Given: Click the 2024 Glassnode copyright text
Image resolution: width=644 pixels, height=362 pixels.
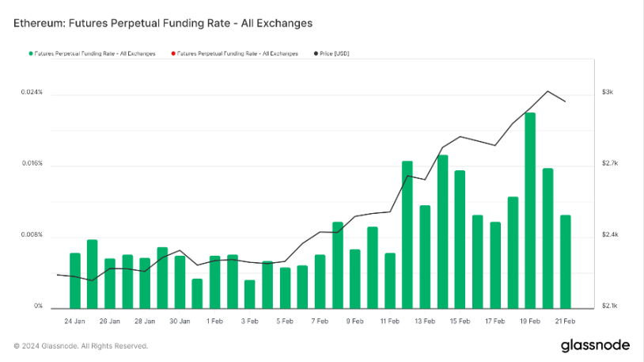Looking at the screenshot, I should pos(81,346).
